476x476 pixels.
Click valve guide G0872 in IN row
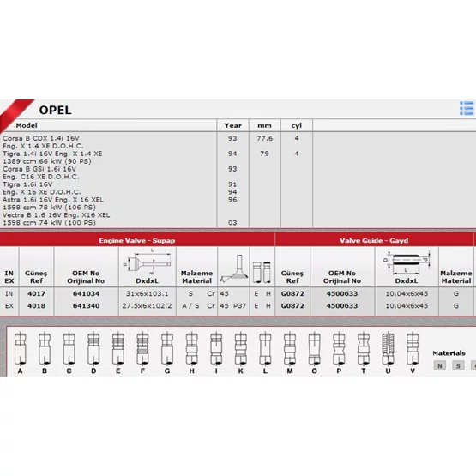point(292,293)
